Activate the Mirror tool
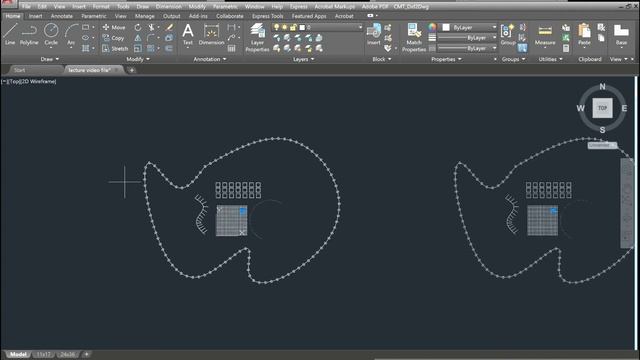The image size is (640, 360). coord(138,38)
